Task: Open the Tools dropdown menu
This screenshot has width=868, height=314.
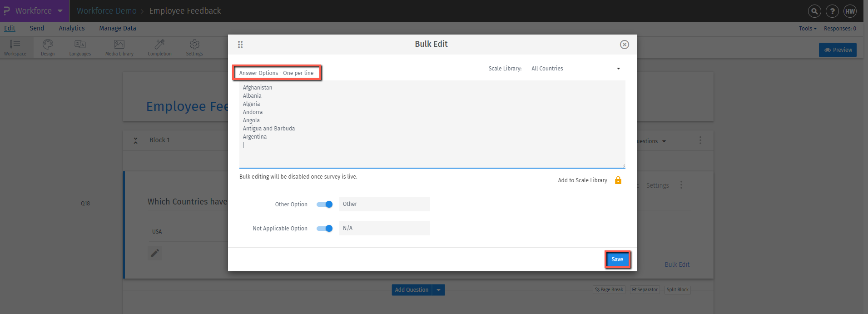Action: click(808, 28)
